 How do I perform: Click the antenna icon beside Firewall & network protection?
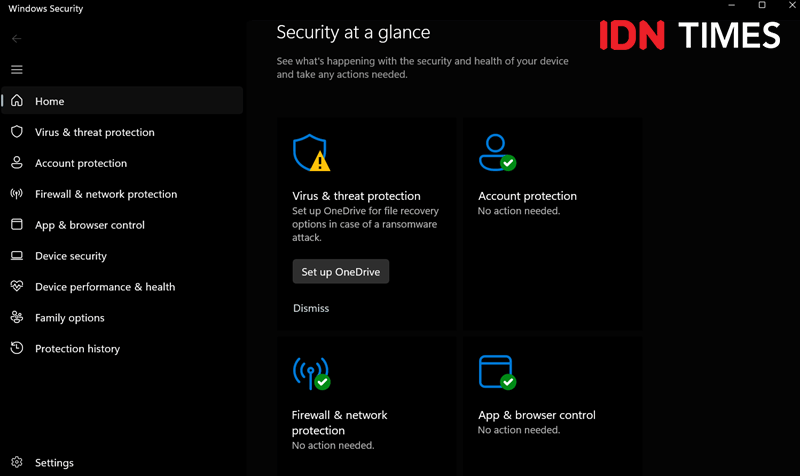tap(17, 194)
